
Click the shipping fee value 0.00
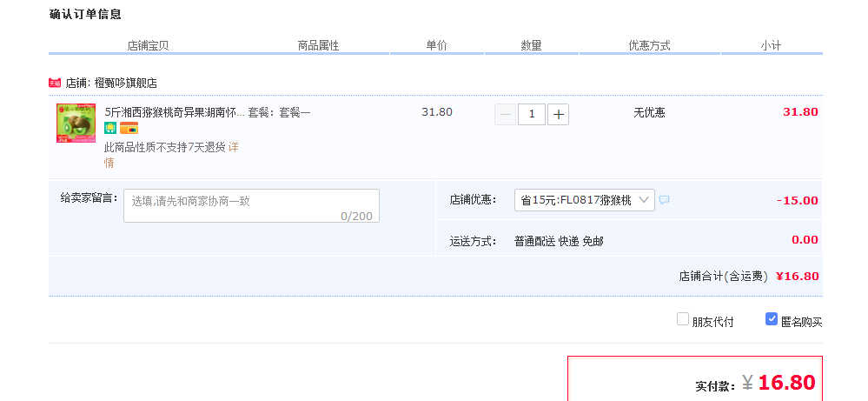click(805, 240)
